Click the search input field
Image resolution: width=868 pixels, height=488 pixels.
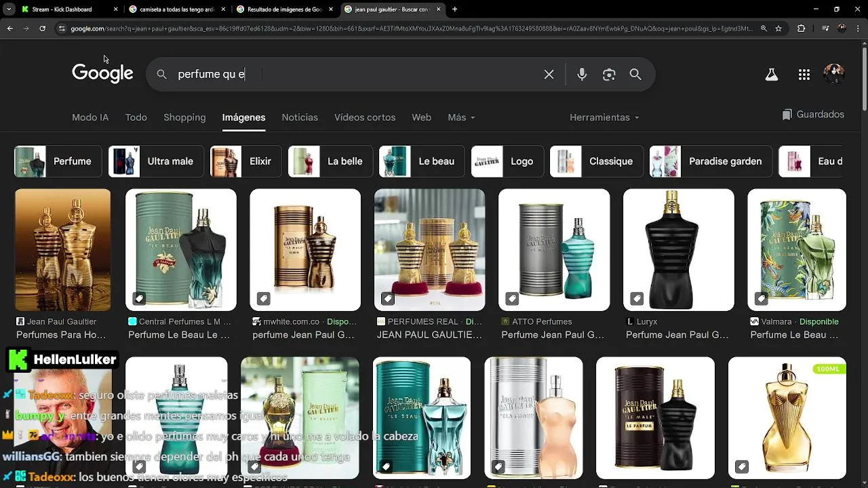[356, 75]
